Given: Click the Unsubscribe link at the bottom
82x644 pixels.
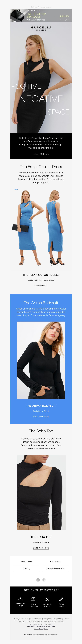Looking at the screenshot, I should [x=55, y=635].
